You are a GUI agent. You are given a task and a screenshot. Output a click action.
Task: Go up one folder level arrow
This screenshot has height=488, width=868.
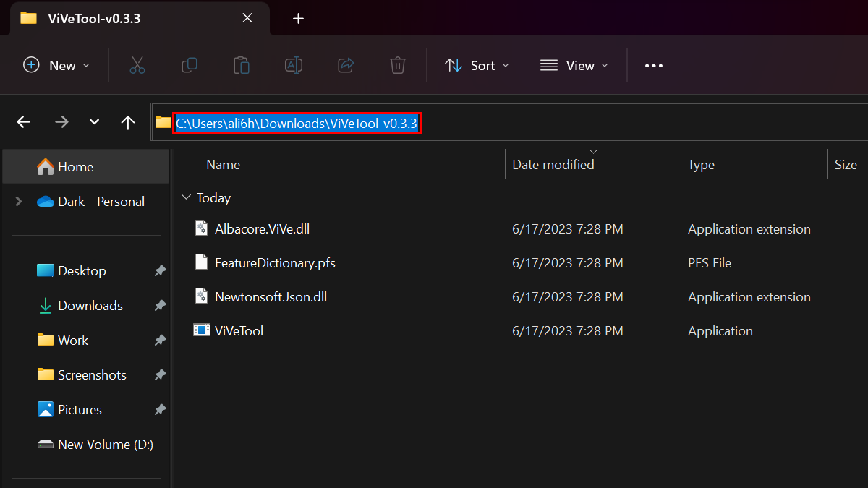coord(128,122)
